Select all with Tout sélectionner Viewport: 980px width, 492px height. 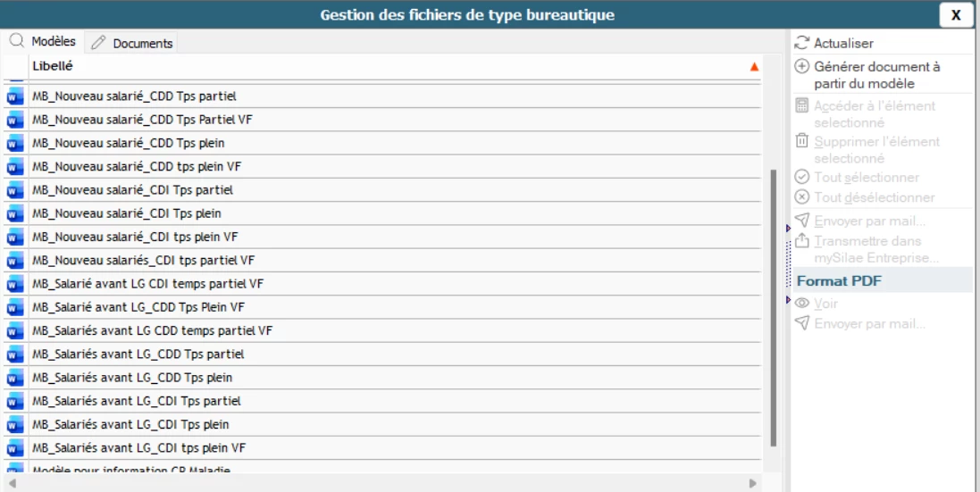(x=858, y=178)
